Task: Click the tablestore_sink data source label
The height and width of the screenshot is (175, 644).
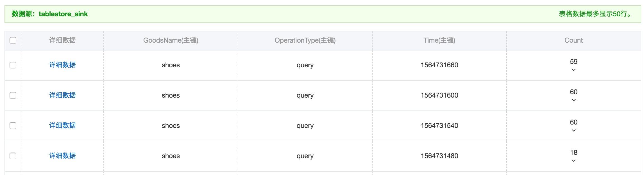Action: 63,14
